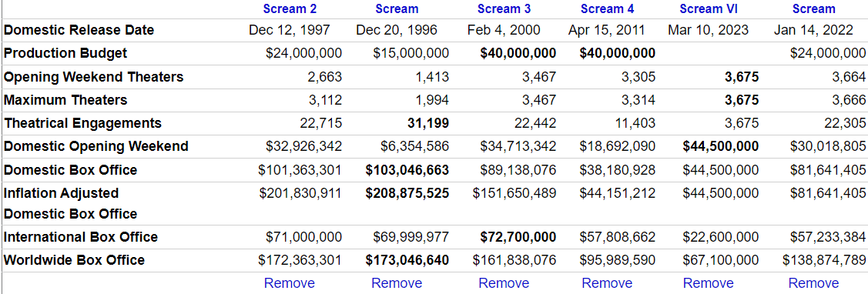Click Remove under the $161,838,076 worldwide total
Viewport: 868px width, 294px height.
coord(504,283)
